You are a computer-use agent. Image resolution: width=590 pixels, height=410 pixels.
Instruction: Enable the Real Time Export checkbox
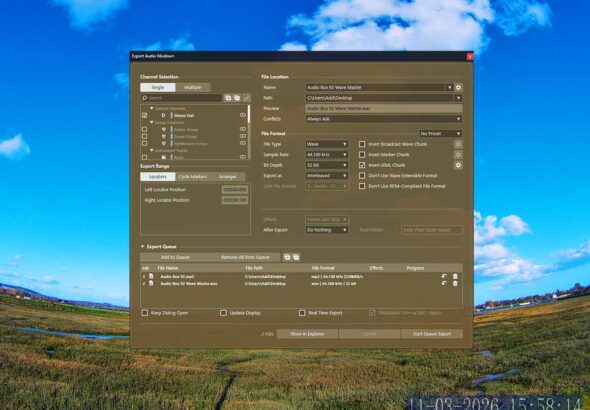(x=302, y=313)
